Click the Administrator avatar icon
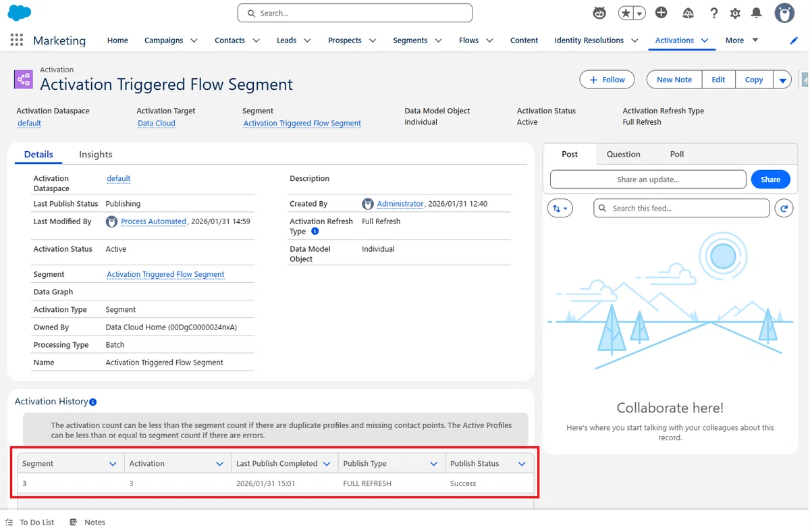This screenshot has height=532, width=810. point(368,204)
